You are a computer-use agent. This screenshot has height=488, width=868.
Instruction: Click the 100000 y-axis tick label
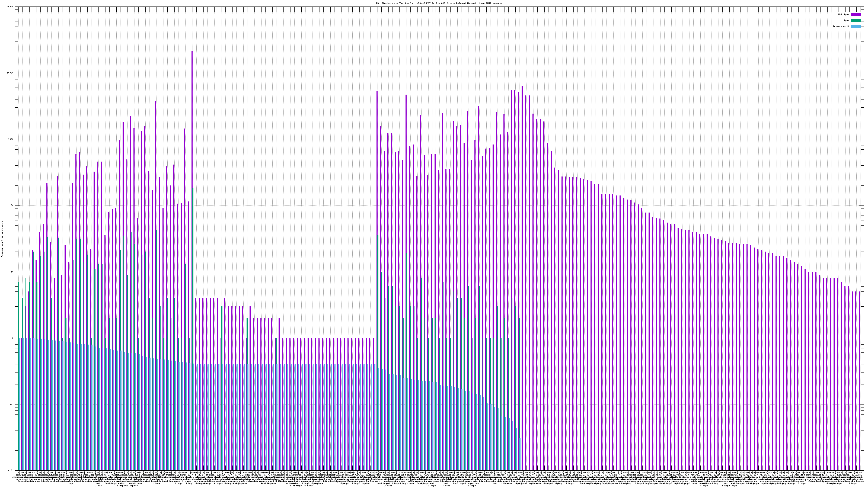click(10, 7)
